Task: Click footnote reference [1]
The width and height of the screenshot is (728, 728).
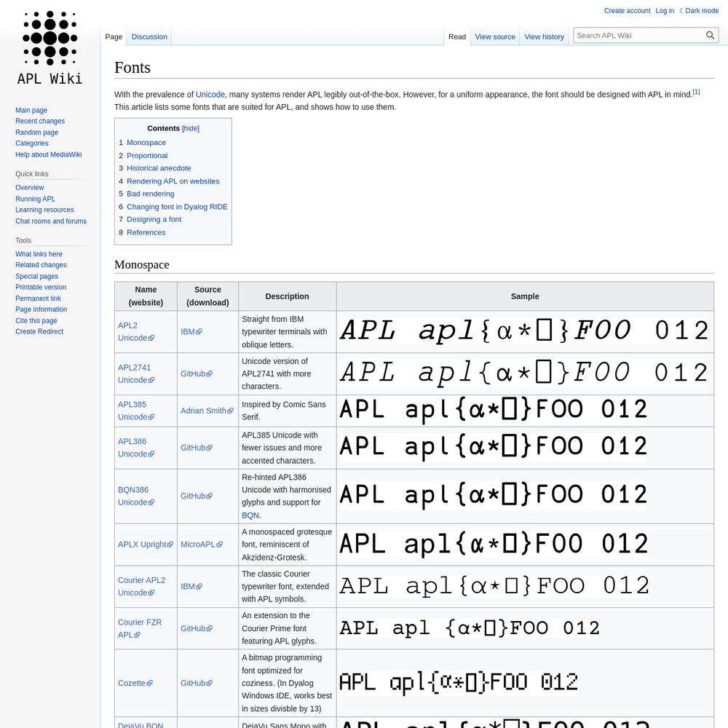Action: point(696,92)
